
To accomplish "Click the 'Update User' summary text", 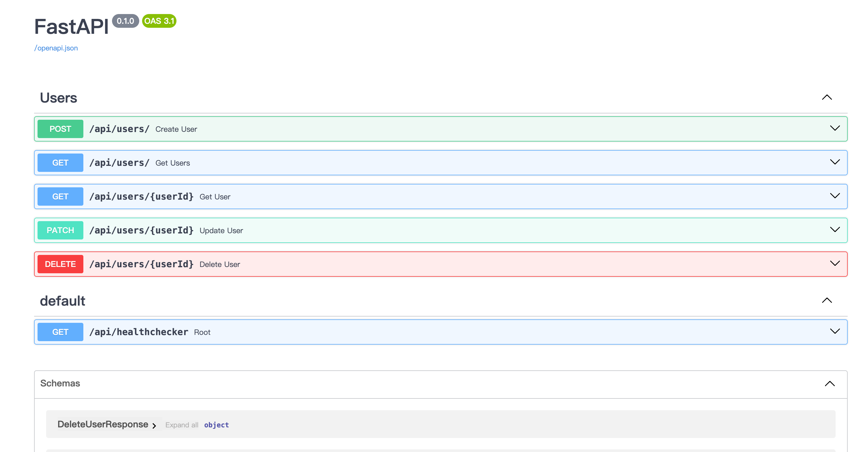I will pyautogui.click(x=221, y=231).
